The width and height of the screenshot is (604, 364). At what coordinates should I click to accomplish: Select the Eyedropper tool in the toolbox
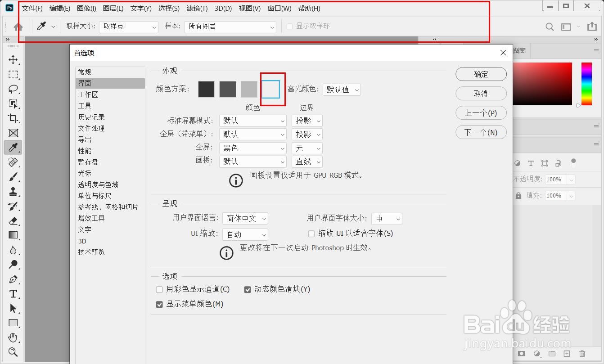tap(14, 147)
